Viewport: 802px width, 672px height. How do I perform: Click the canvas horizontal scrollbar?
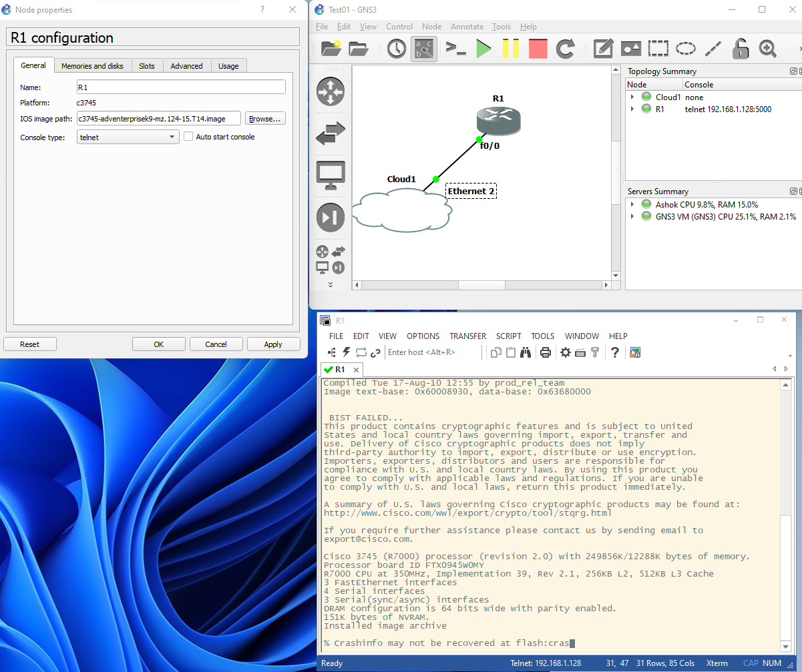[x=481, y=285]
